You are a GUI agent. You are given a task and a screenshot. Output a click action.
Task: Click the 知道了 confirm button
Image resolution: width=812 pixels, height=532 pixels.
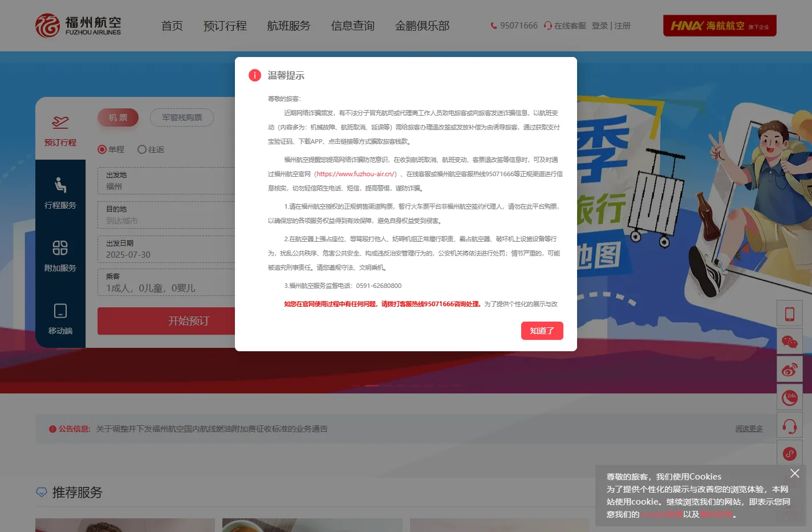point(542,331)
